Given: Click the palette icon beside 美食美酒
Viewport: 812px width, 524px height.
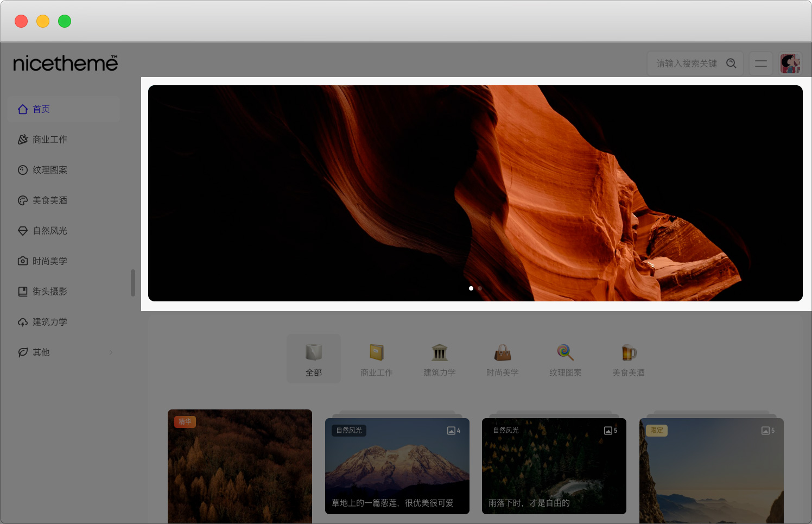Looking at the screenshot, I should tap(23, 200).
